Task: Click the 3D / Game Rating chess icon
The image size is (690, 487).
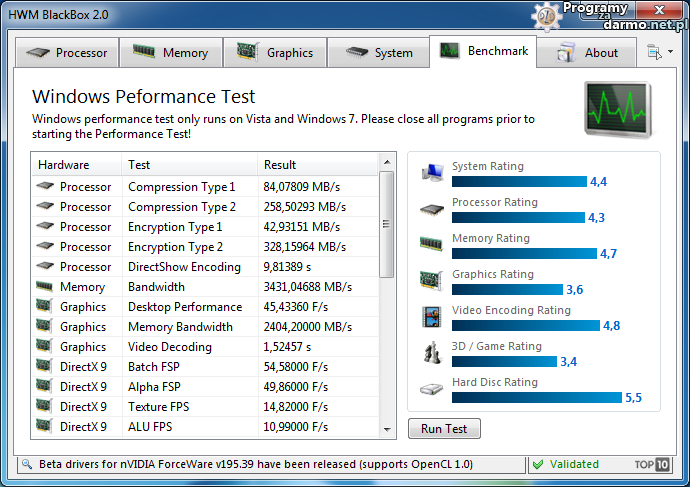Action: [x=432, y=354]
